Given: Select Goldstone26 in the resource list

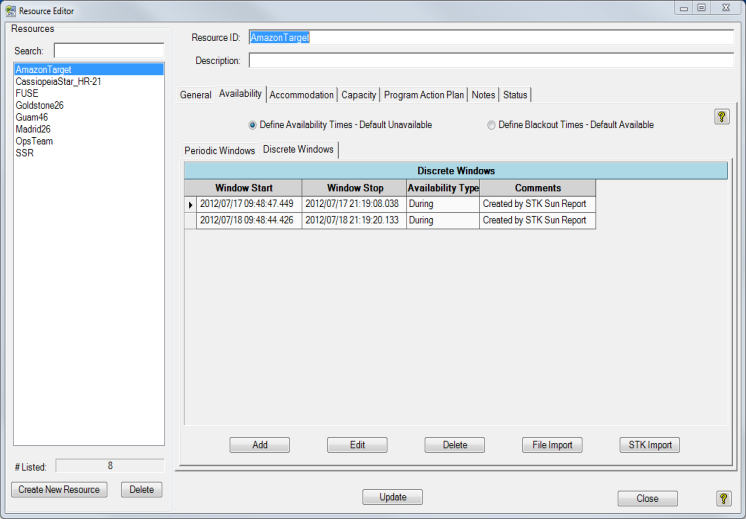Looking at the screenshot, I should [40, 105].
